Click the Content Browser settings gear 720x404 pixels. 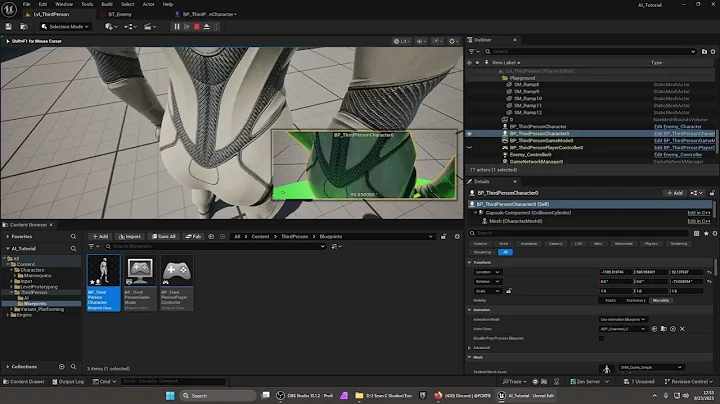pyautogui.click(x=457, y=236)
